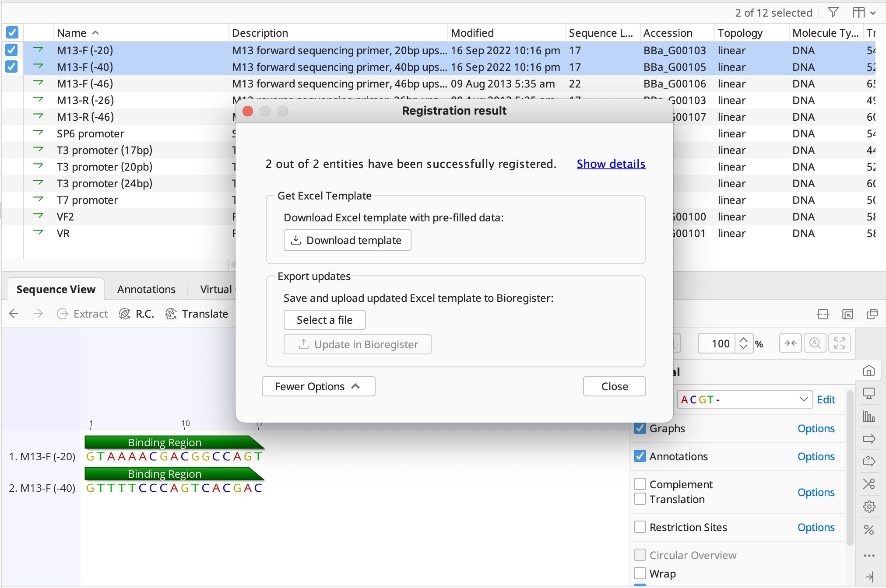Click the Download template button
This screenshot has height=588, width=886.
tap(347, 240)
